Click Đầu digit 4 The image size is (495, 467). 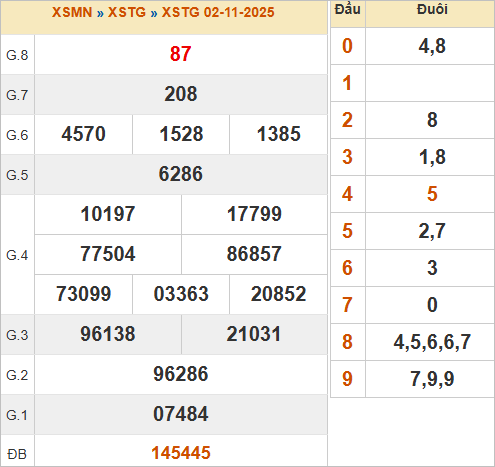pos(347,194)
